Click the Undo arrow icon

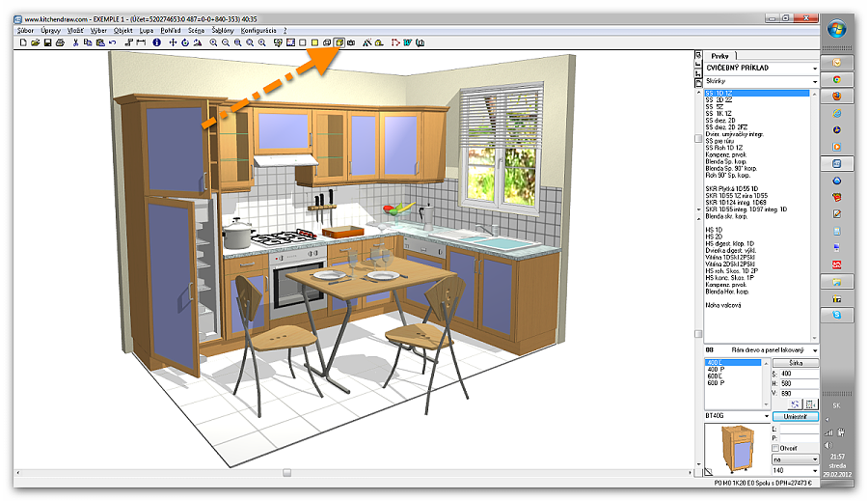[113, 43]
